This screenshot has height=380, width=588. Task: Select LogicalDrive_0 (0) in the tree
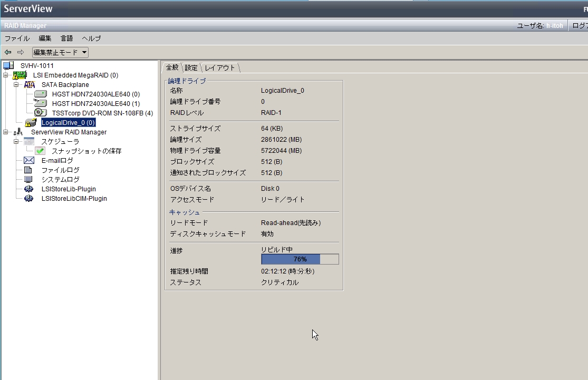tap(68, 123)
